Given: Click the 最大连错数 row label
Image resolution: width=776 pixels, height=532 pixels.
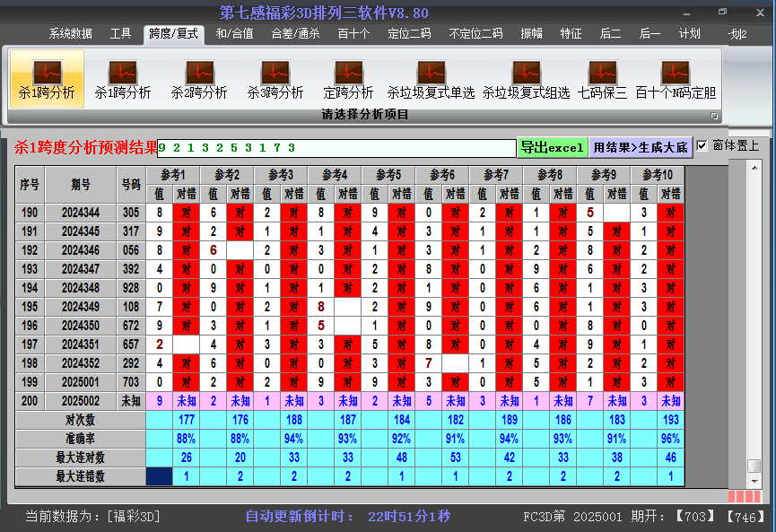Looking at the screenshot, I should pyautogui.click(x=80, y=476).
